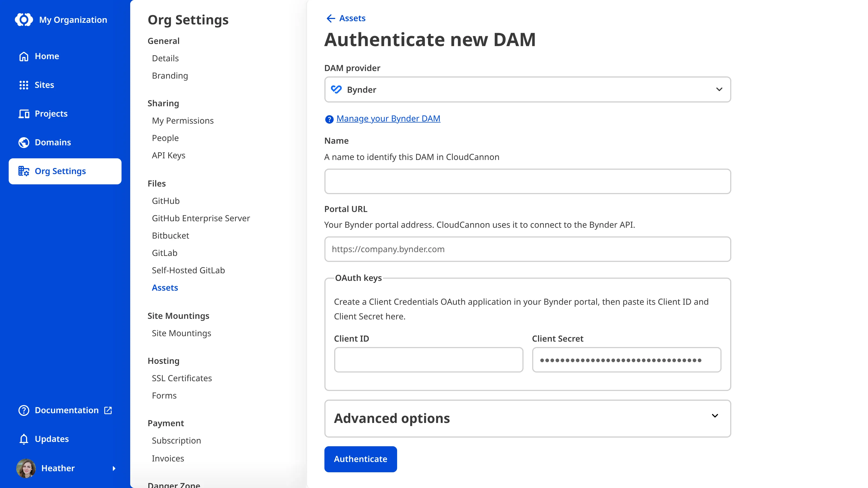
Task: Open Forms under Hosting
Action: (164, 395)
